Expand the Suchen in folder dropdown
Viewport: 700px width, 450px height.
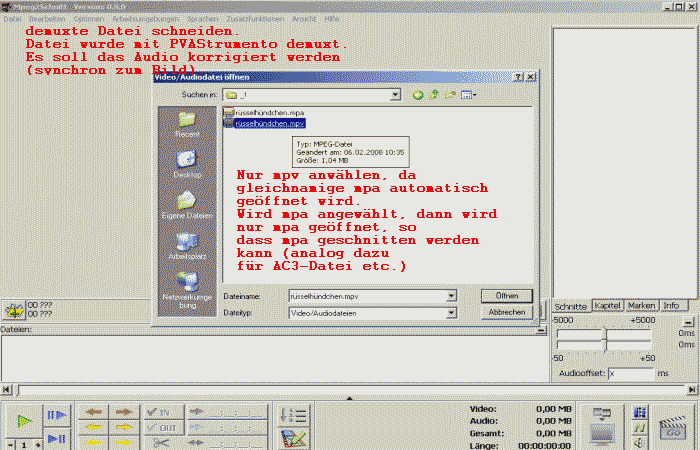[x=395, y=94]
